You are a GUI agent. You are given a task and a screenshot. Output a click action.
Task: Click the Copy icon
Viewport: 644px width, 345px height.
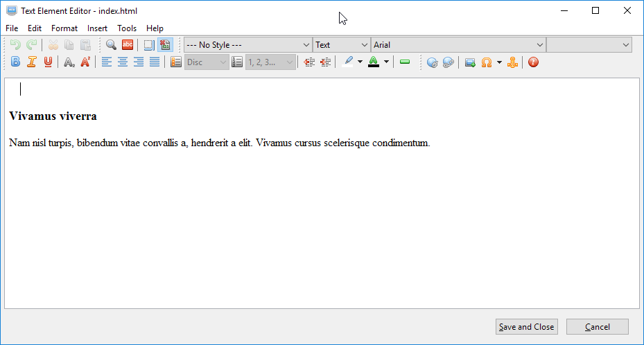pos(69,45)
